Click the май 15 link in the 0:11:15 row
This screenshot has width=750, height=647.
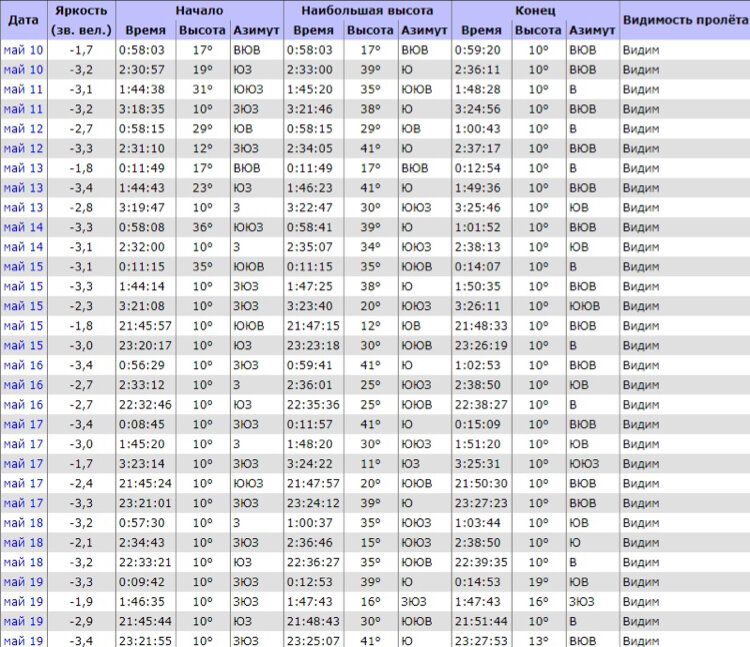pyautogui.click(x=23, y=267)
